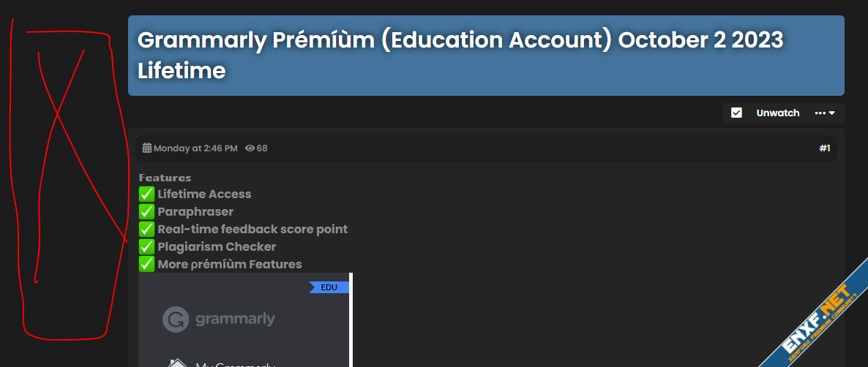Click the eye icon showing 68 views

pyautogui.click(x=250, y=148)
